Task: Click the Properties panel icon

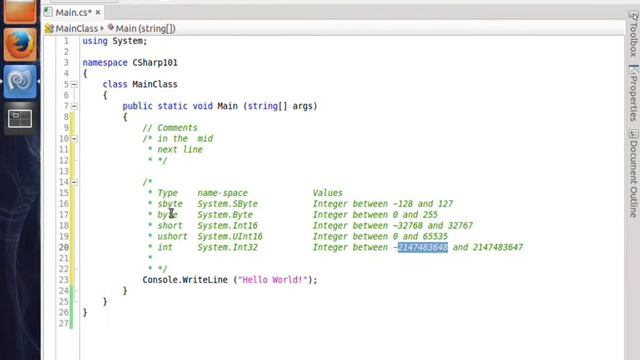Action: point(633,69)
